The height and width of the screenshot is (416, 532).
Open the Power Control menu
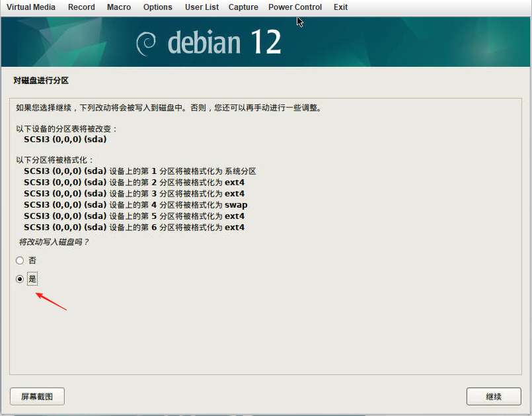coord(295,7)
